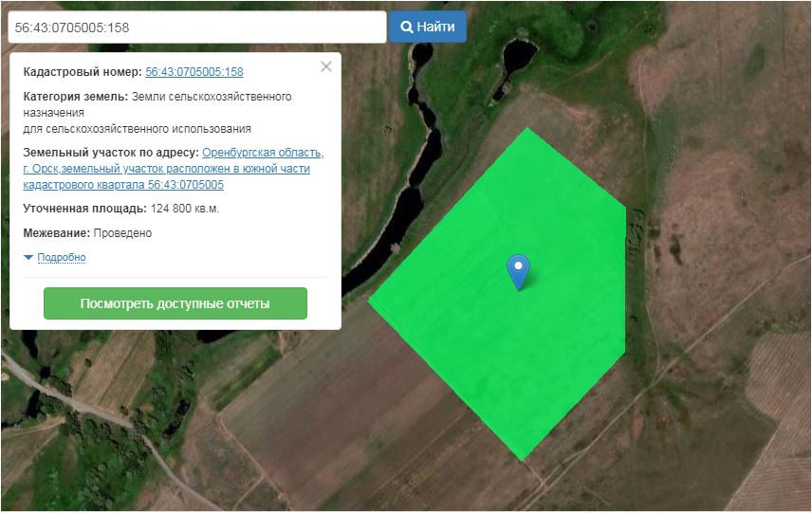
Task: Click the label "Категория земель:"
Action: click(76, 97)
